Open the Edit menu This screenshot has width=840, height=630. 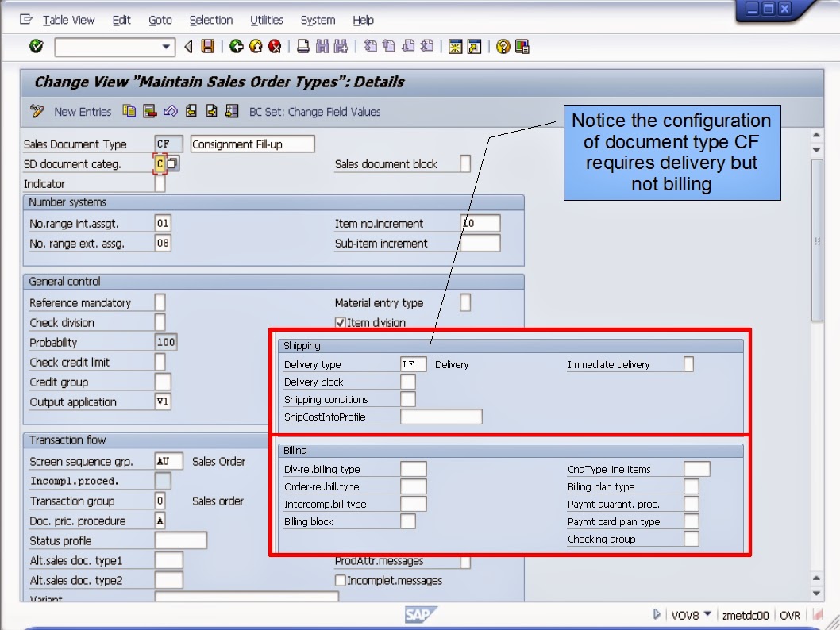click(121, 21)
